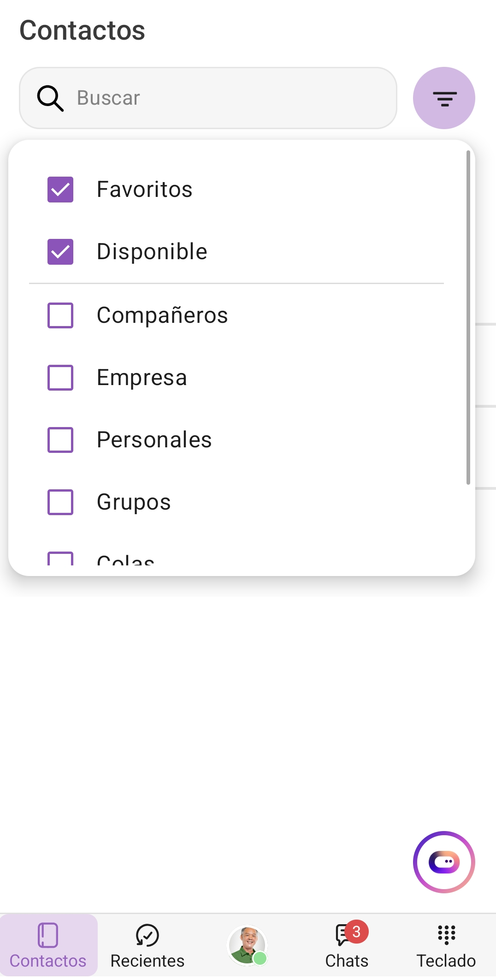Tick the Empresa checkbox
The height and width of the screenshot is (980, 496).
(x=60, y=378)
